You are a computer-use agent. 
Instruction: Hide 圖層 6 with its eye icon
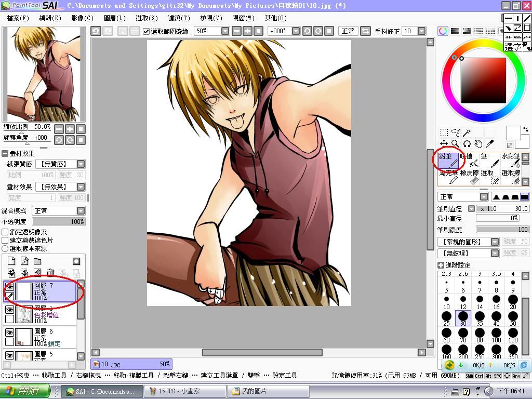pyautogui.click(x=9, y=332)
